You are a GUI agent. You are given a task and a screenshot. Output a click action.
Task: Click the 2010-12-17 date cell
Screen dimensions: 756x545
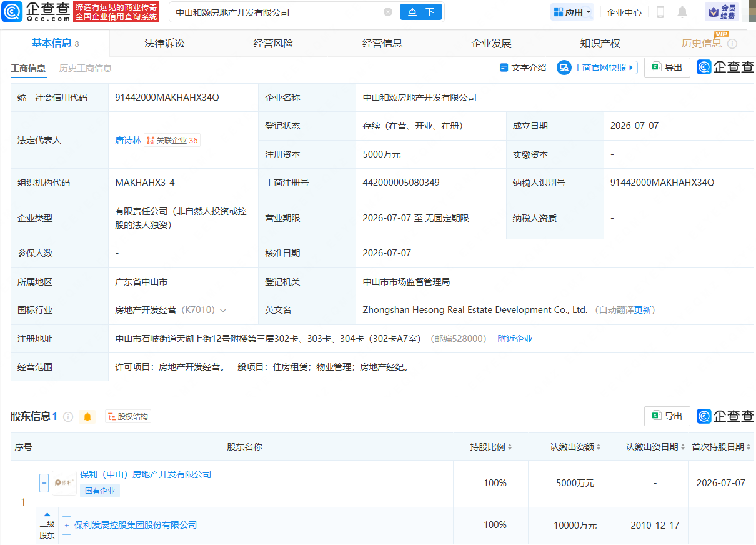click(655, 525)
